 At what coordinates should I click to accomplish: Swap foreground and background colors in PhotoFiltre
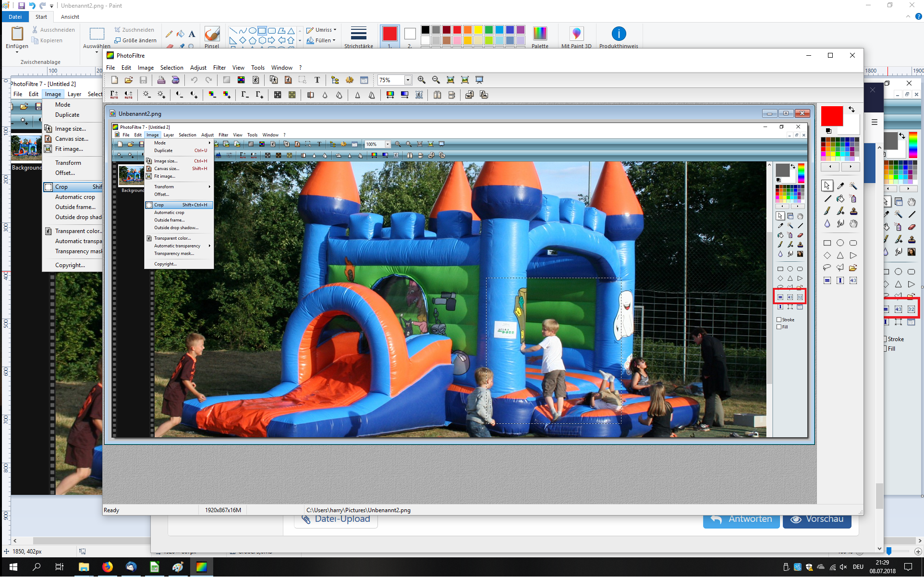(x=851, y=110)
